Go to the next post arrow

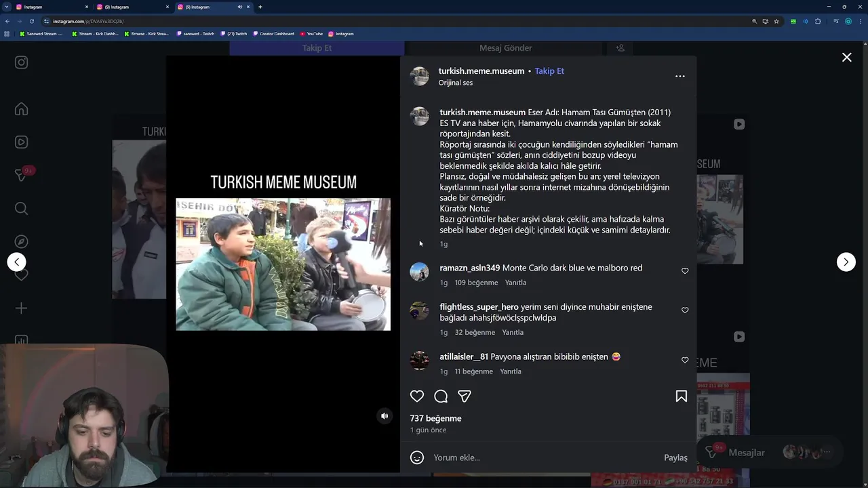point(846,262)
